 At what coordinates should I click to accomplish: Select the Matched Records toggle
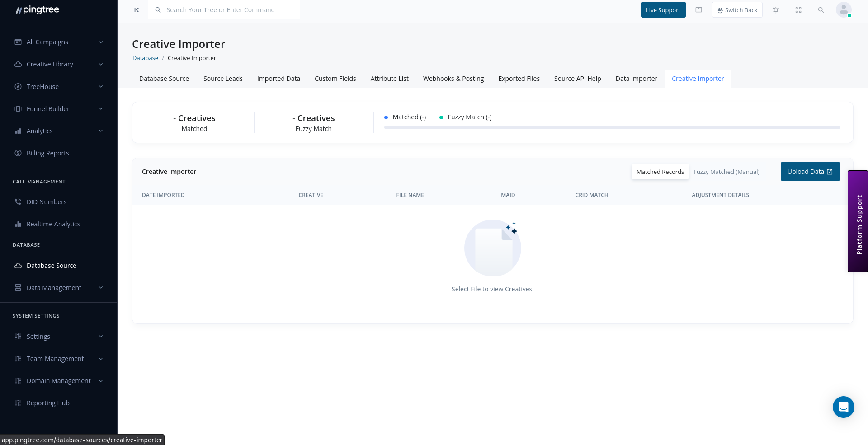[660, 172]
